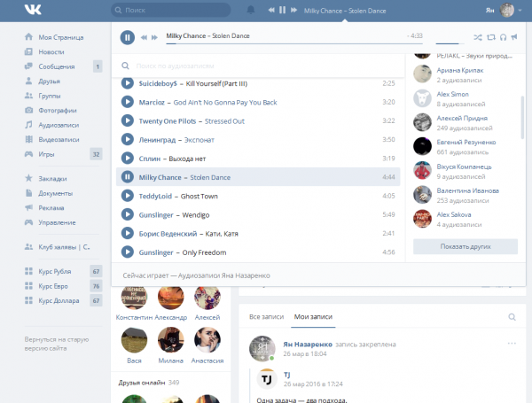This screenshot has height=403, width=532.
Task: Play the Ленинград – Экспонат track
Action: point(127,139)
